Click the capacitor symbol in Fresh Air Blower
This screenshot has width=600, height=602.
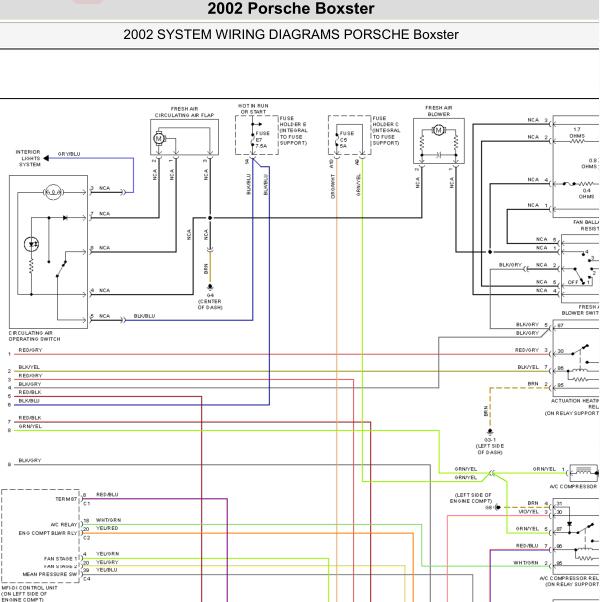(439, 155)
